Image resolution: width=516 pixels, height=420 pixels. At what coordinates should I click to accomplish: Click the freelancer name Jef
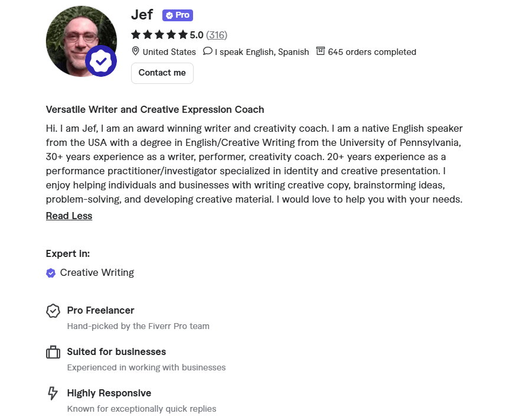(142, 14)
